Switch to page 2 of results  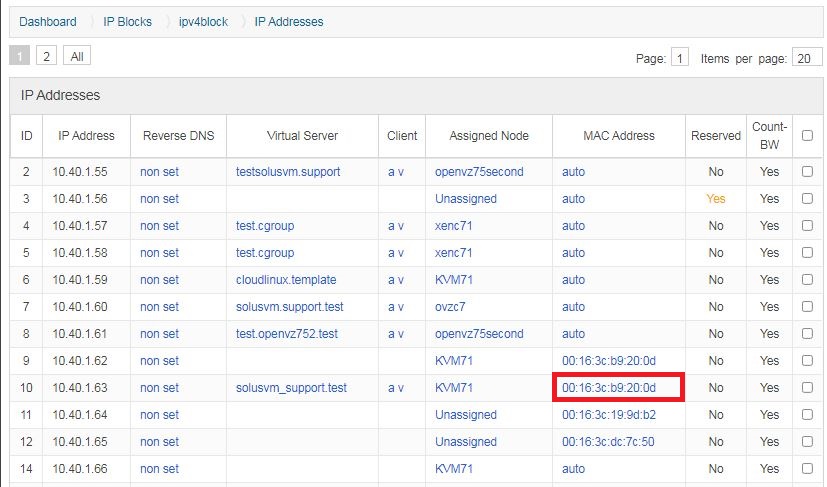pyautogui.click(x=47, y=56)
